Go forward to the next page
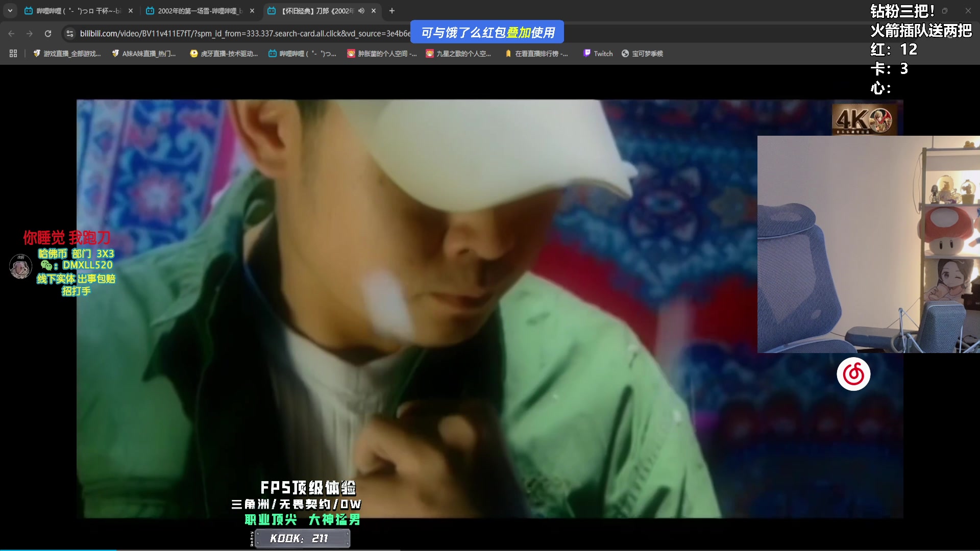 (x=30, y=34)
